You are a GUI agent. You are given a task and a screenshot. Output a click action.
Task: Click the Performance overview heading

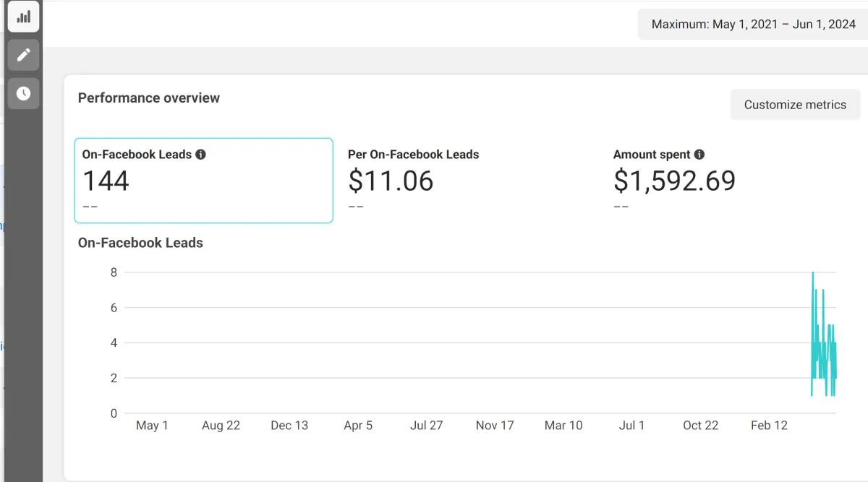(x=149, y=98)
